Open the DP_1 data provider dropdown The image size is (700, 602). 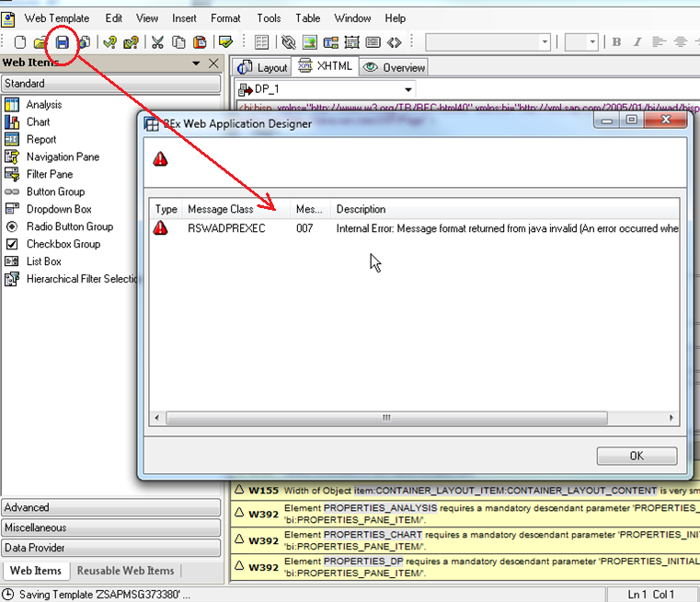[x=408, y=89]
